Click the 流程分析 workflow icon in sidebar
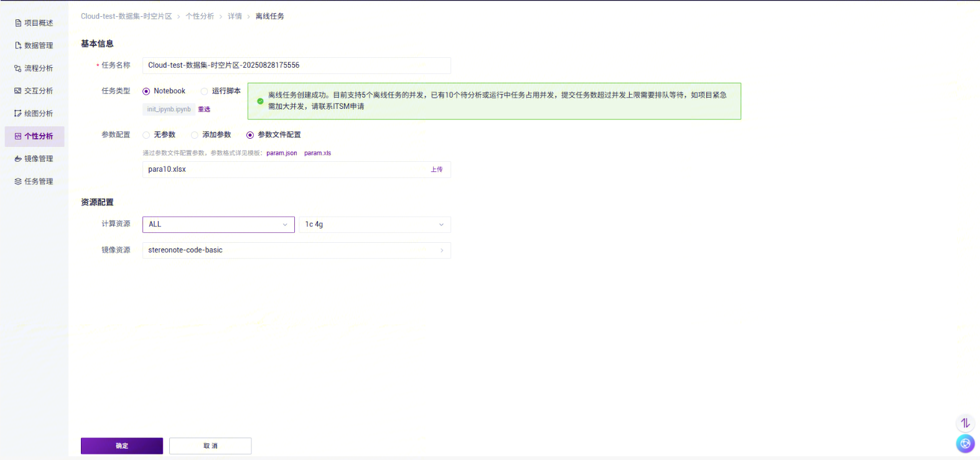 click(18, 68)
